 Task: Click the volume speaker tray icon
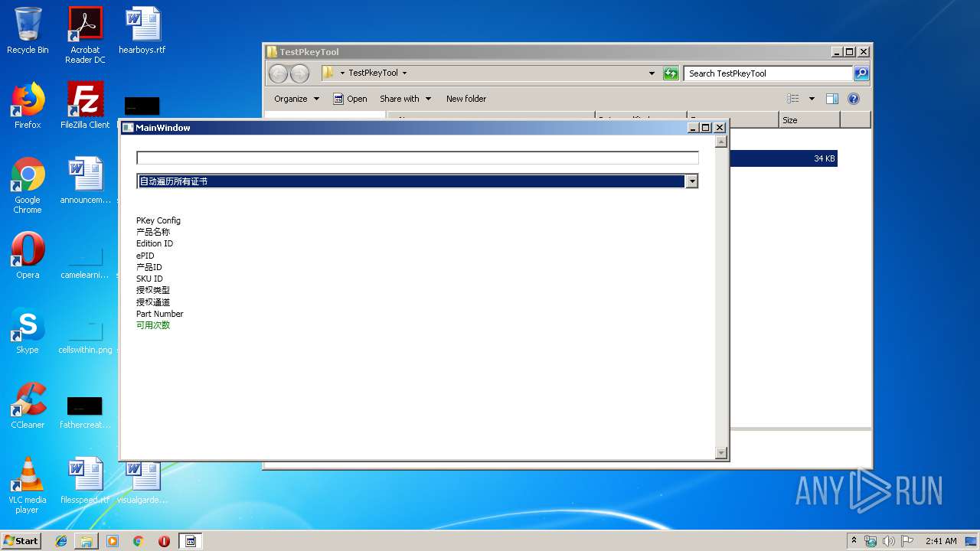(888, 541)
